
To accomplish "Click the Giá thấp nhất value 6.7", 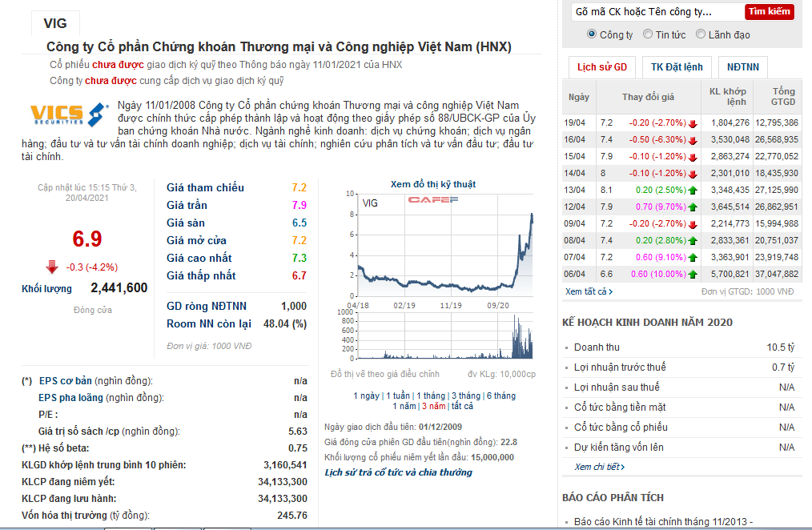I will [299, 276].
